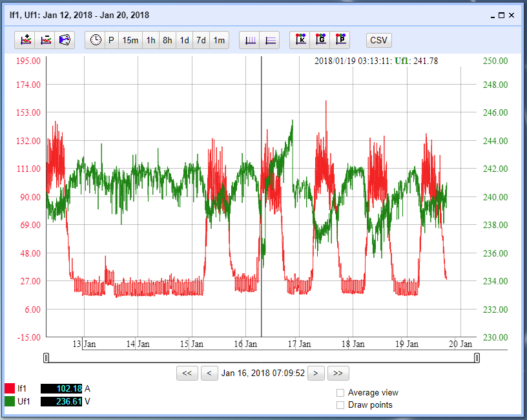This screenshot has width=527, height=420.
Task: Jump far forward with >> button
Action: coord(338,373)
